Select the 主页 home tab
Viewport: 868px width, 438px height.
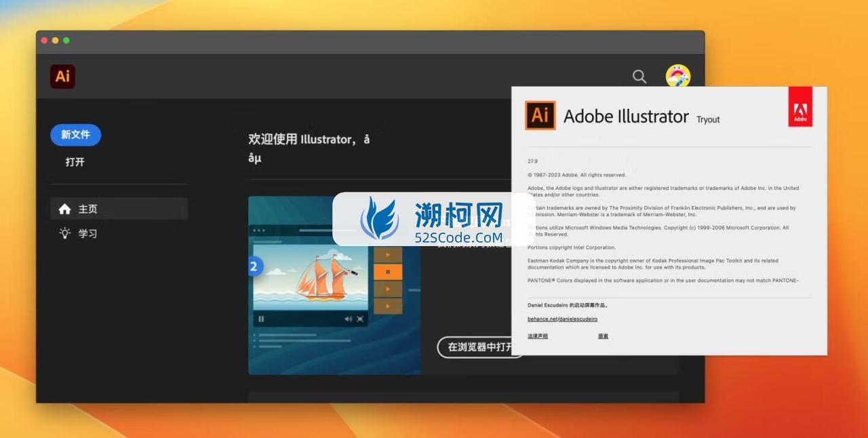(x=119, y=209)
